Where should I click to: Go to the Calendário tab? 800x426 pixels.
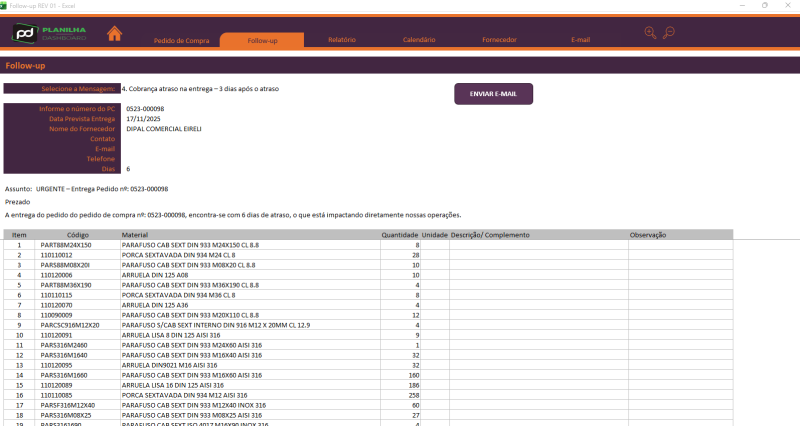pos(419,40)
